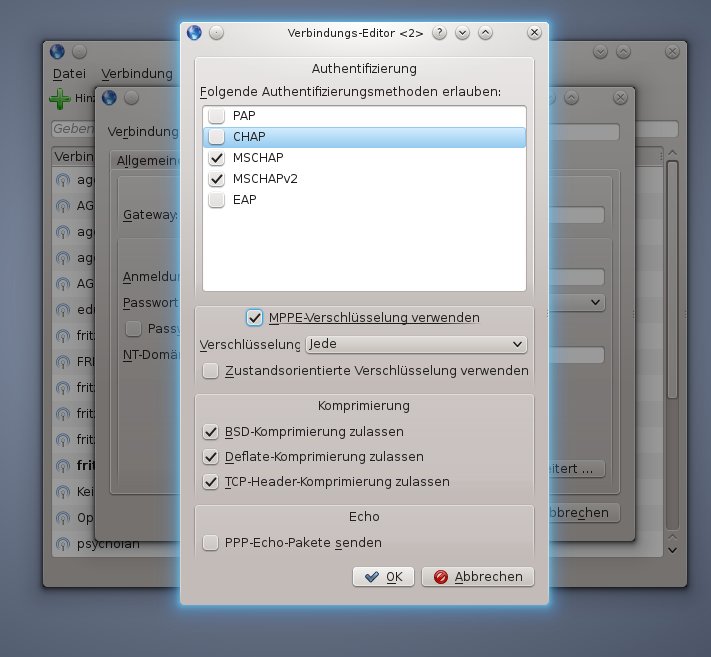Enable the PAP authentication checkbox

click(x=216, y=116)
